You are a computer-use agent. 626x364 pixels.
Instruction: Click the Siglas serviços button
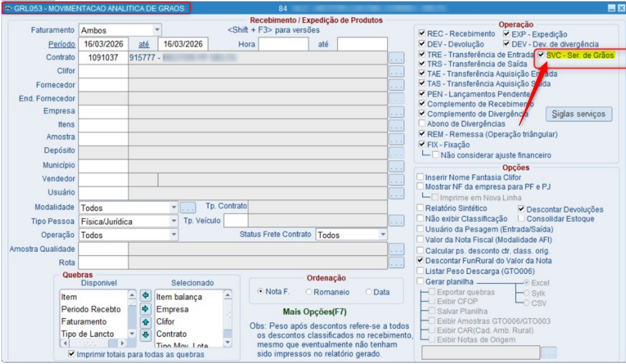pos(579,114)
